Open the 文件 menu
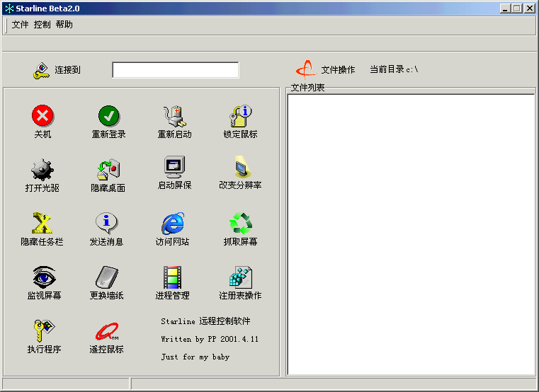 20,25
